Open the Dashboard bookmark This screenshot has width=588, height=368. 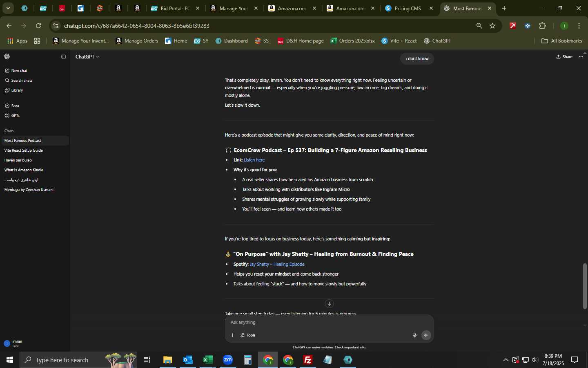click(232, 41)
